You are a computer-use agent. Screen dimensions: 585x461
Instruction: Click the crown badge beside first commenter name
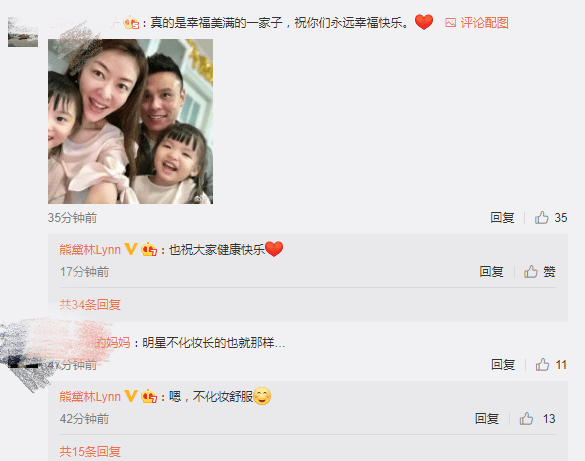[x=131, y=23]
